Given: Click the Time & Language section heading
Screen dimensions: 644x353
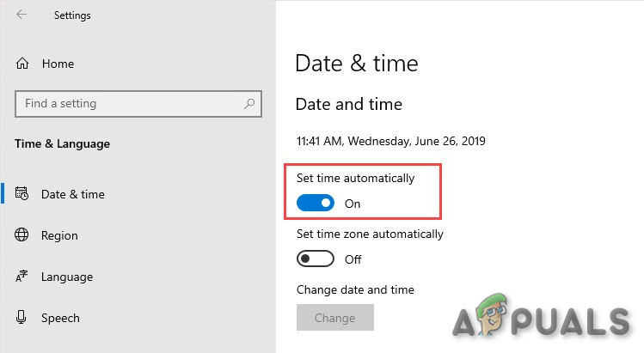Looking at the screenshot, I should point(63,143).
